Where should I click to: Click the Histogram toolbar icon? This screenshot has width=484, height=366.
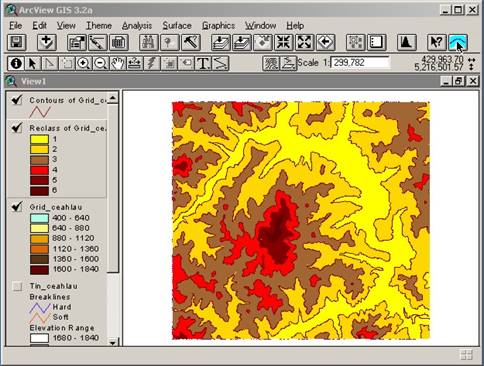tap(406, 42)
